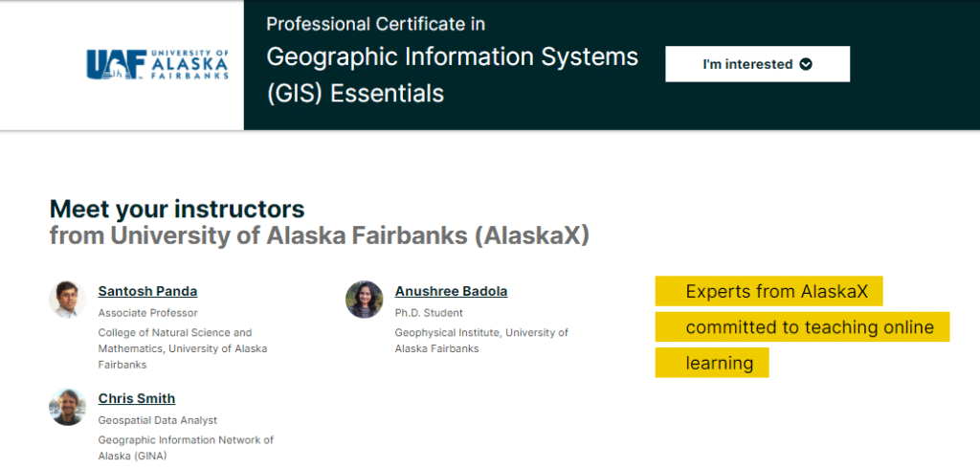Click Chris Smith's profile photo
Screen dimensions: 980x469
click(68, 407)
